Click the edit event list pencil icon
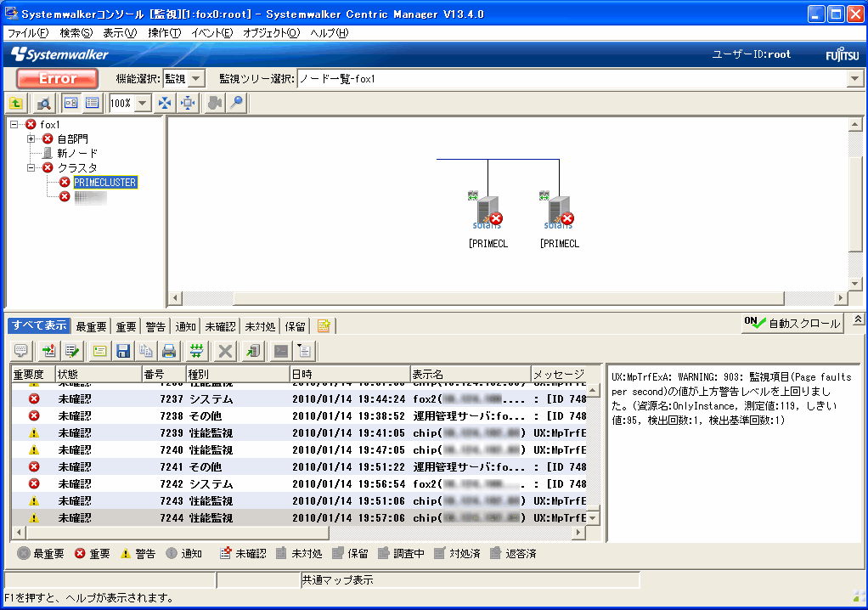 coord(72,351)
